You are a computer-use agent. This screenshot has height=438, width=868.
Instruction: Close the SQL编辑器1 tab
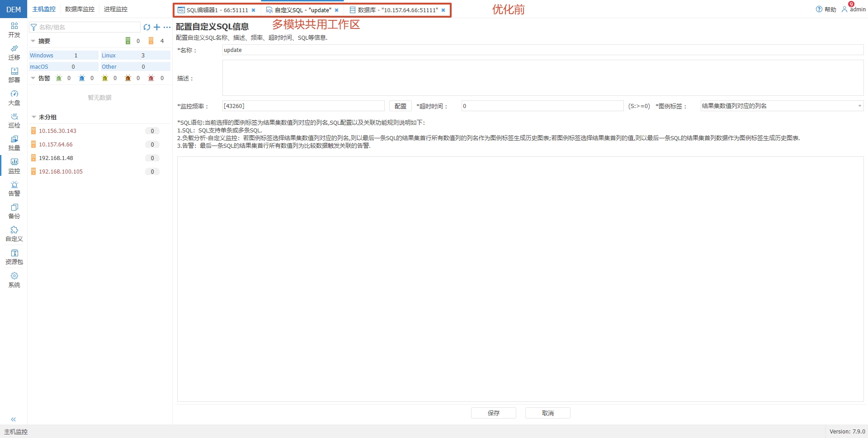253,10
